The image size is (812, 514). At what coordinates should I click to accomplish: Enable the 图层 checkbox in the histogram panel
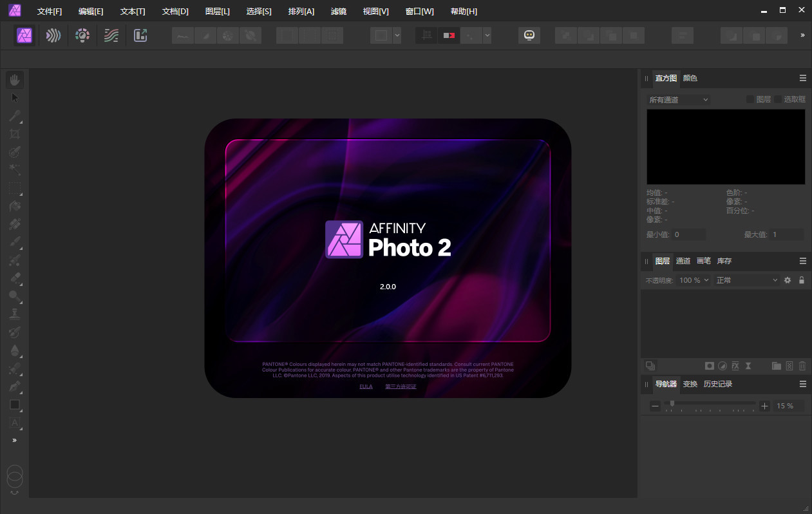pos(749,99)
